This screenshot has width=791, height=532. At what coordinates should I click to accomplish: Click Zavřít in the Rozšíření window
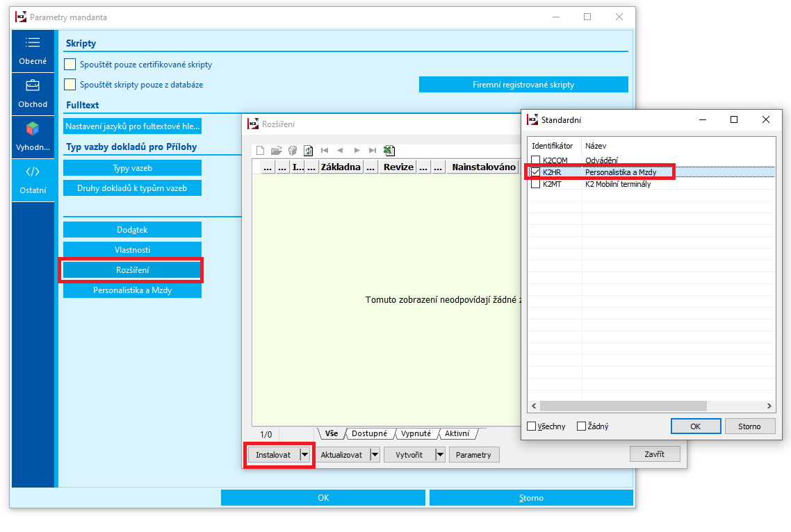[x=655, y=454]
